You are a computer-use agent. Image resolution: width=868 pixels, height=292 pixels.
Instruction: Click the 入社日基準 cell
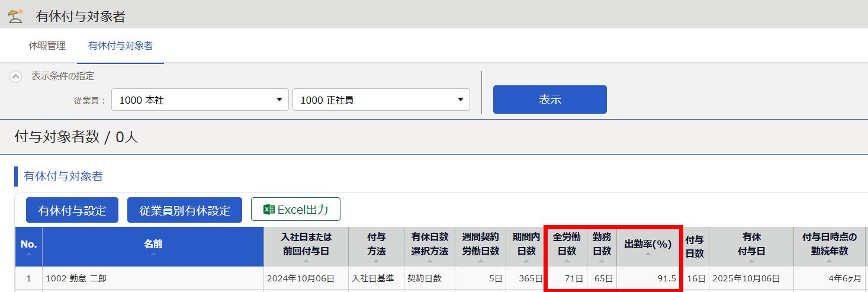[376, 278]
